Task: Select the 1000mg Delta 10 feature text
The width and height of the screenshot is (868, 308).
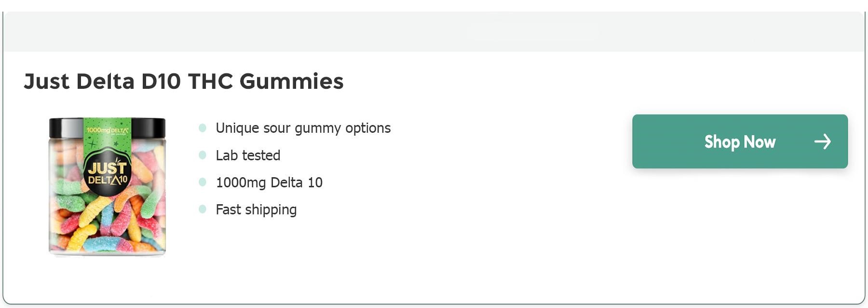Action: (269, 182)
